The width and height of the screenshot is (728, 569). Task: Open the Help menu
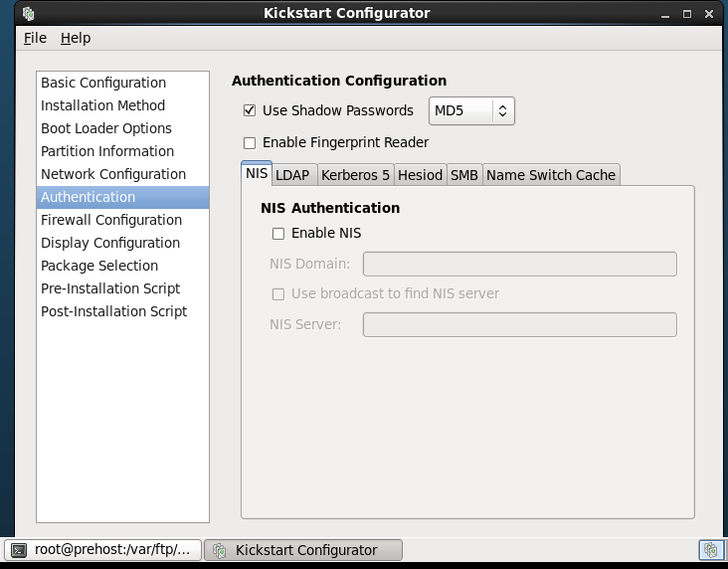click(x=76, y=38)
